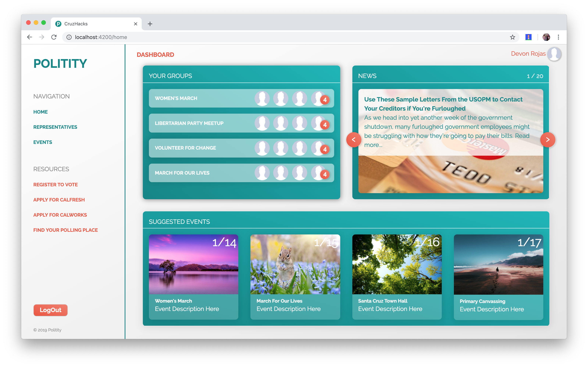Click the previous news arrow button

(x=353, y=140)
